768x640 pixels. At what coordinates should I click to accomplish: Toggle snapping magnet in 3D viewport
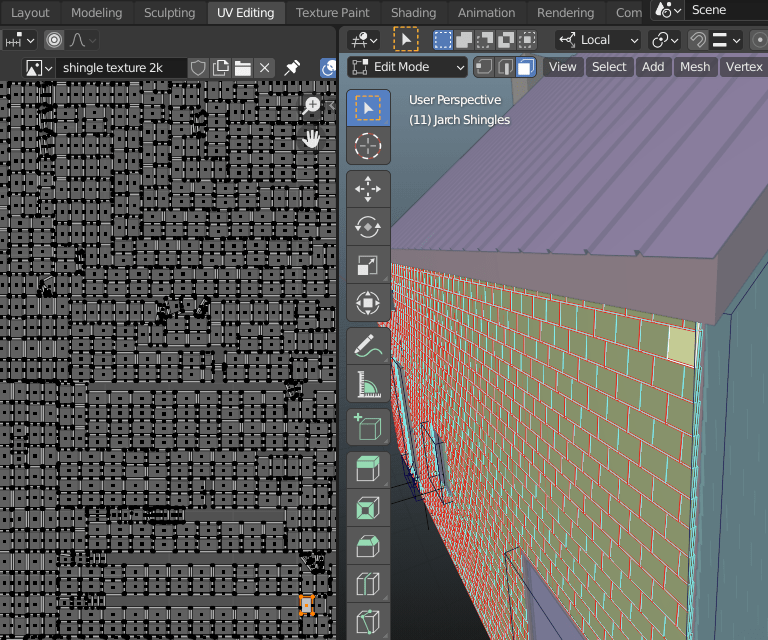tap(698, 40)
